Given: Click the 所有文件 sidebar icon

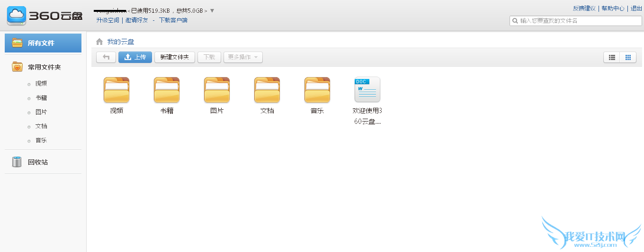Looking at the screenshot, I should pyautogui.click(x=17, y=43).
